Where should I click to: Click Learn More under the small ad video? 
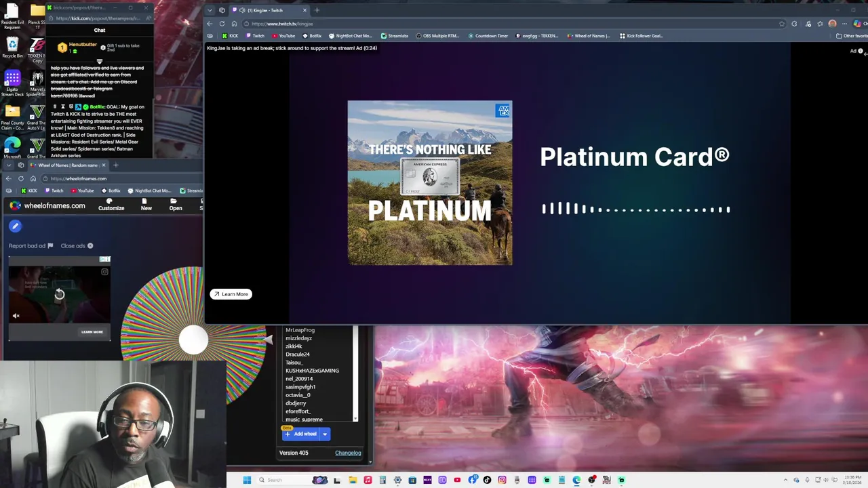click(92, 332)
